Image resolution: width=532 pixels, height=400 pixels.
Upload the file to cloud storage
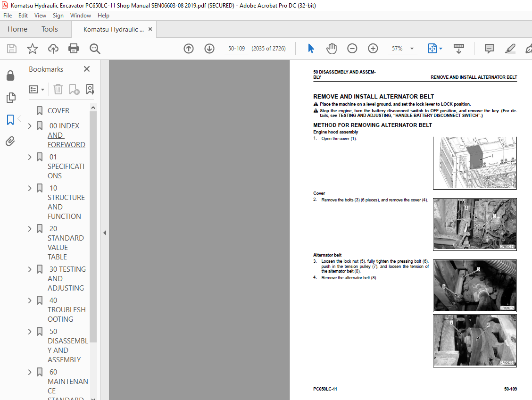coord(53,49)
